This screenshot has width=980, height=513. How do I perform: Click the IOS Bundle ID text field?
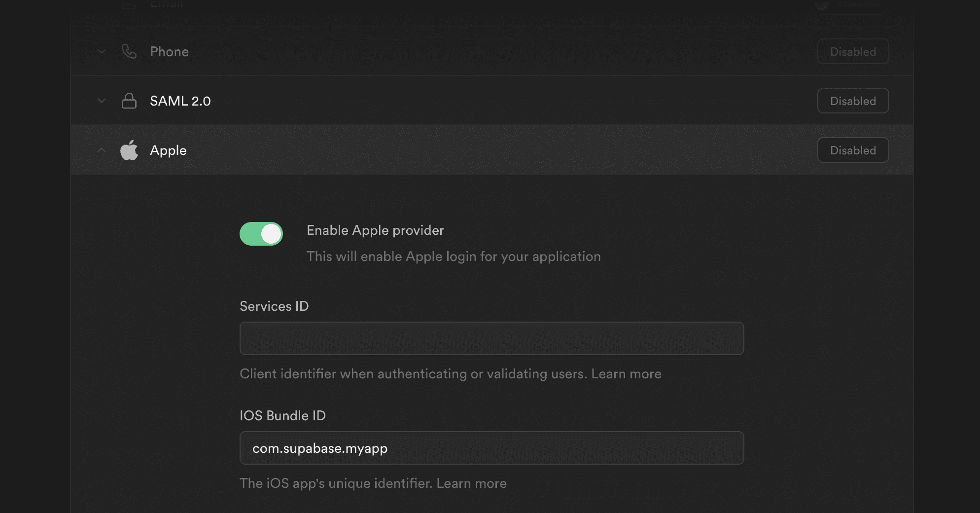491,448
